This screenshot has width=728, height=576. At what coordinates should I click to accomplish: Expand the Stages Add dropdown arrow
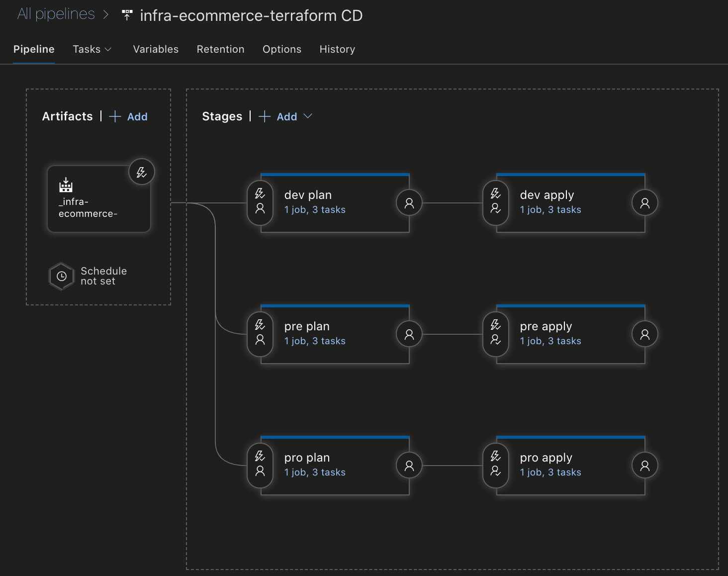point(308,116)
